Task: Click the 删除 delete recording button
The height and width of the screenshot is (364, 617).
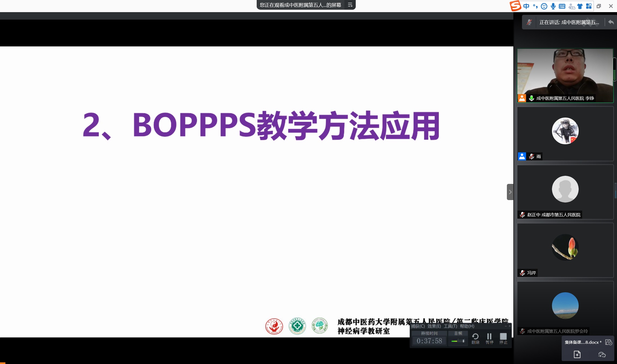Action: pyautogui.click(x=475, y=339)
